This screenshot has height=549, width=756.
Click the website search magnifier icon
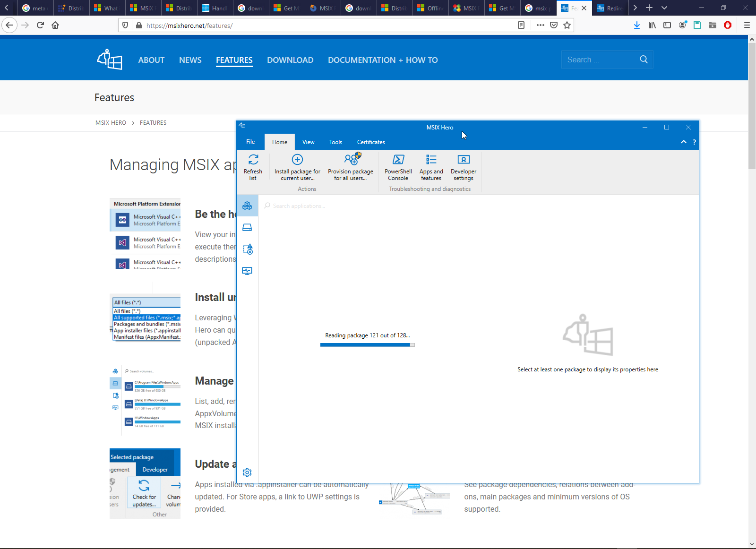(x=644, y=60)
